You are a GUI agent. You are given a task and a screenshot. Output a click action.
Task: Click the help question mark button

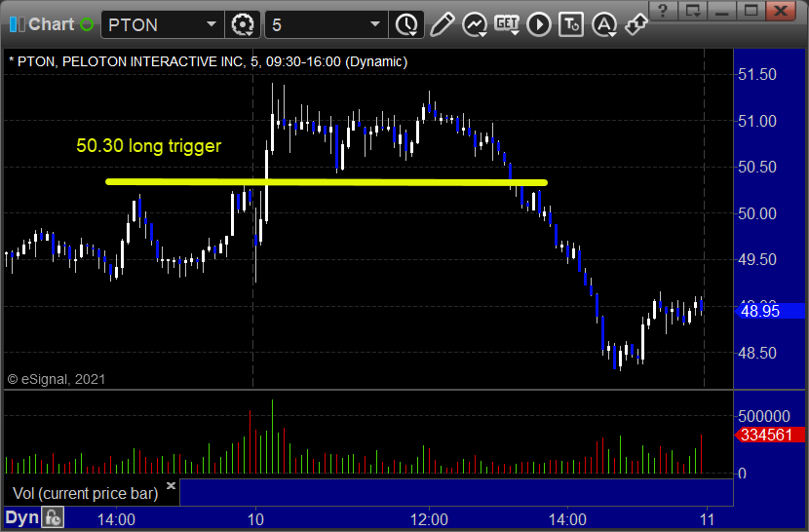tap(664, 11)
